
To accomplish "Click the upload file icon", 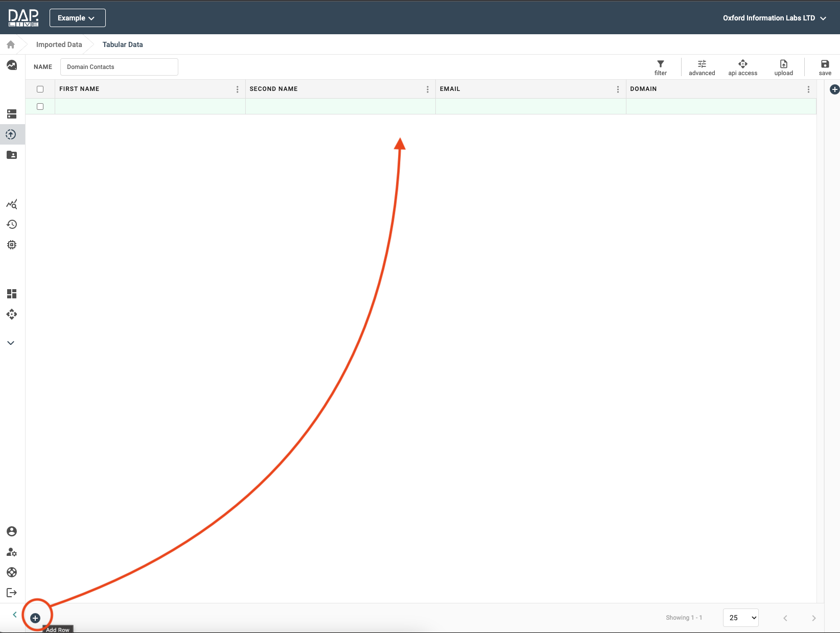I will point(783,64).
